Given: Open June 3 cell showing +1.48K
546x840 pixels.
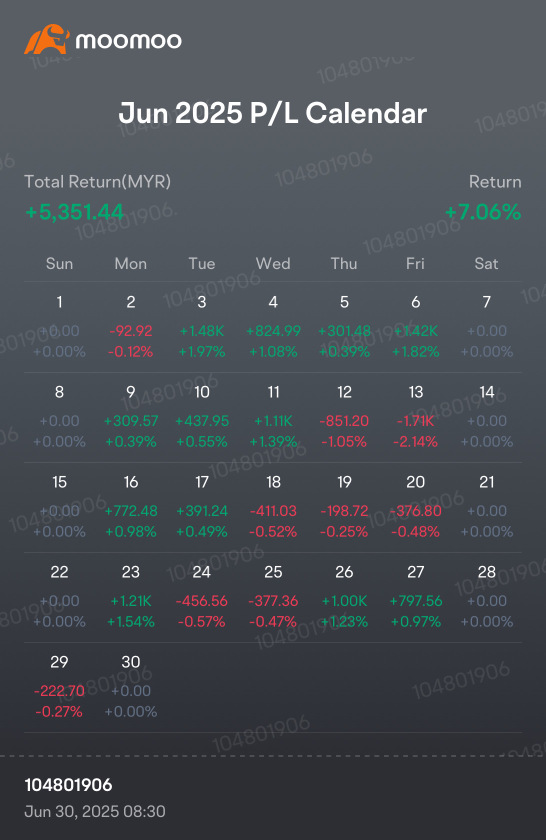Looking at the screenshot, I should click(x=202, y=327).
